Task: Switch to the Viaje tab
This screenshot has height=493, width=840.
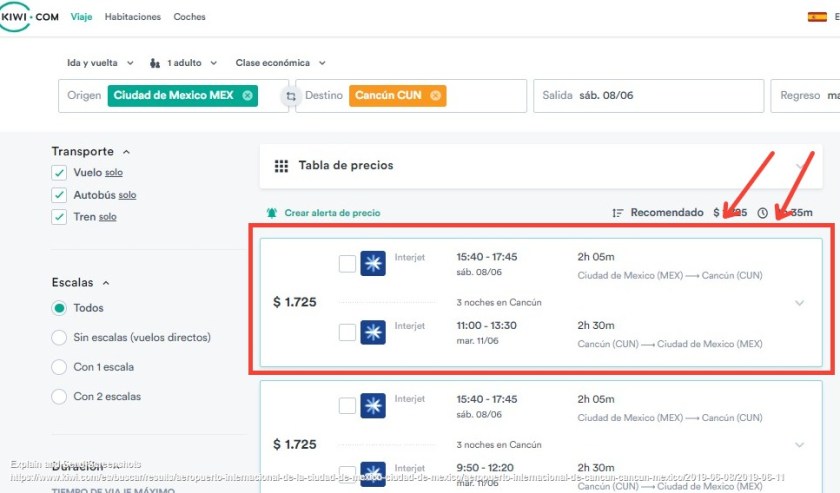Action: click(81, 17)
